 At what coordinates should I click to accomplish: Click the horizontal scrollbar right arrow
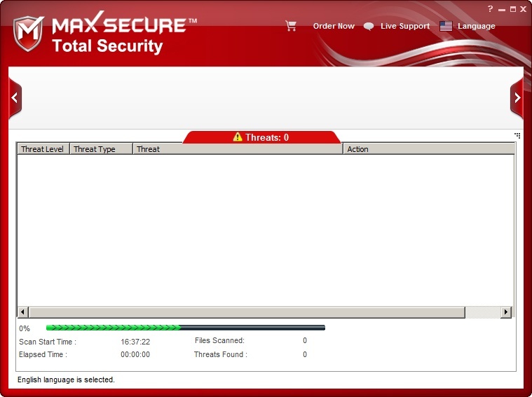point(506,312)
